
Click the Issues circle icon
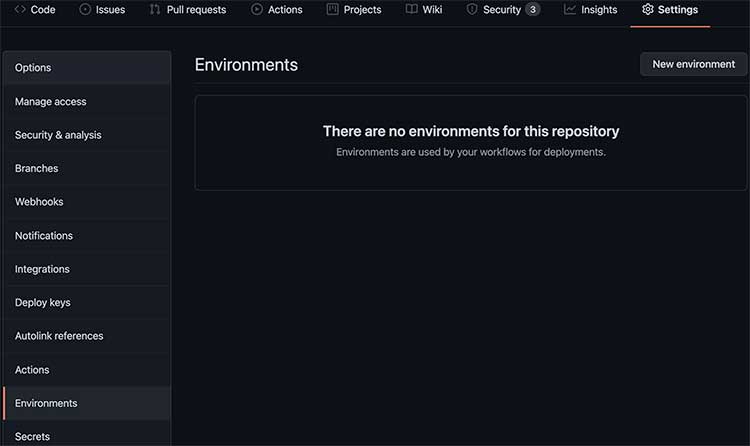[85, 9]
